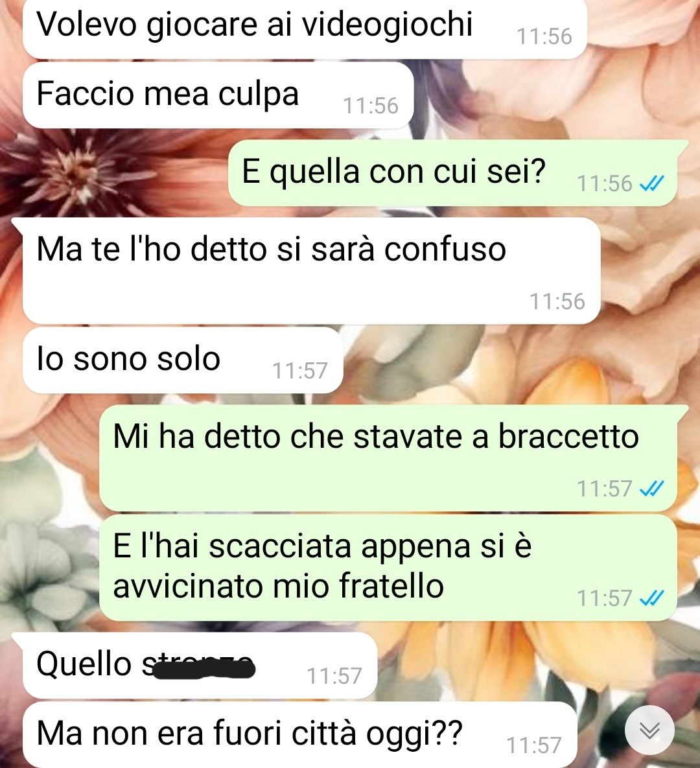Tap timestamp on 'Volevo giocare ai videogiochi'
700x768 pixels.
pos(544,36)
